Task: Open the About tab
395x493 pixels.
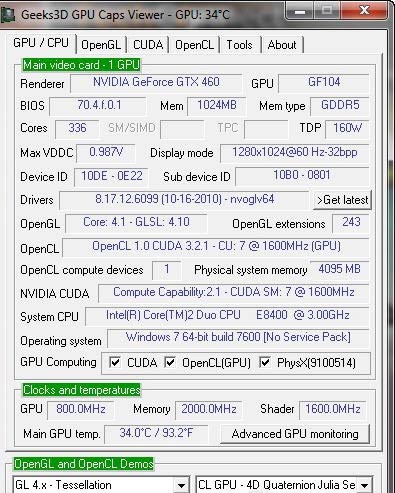Action: point(282,45)
